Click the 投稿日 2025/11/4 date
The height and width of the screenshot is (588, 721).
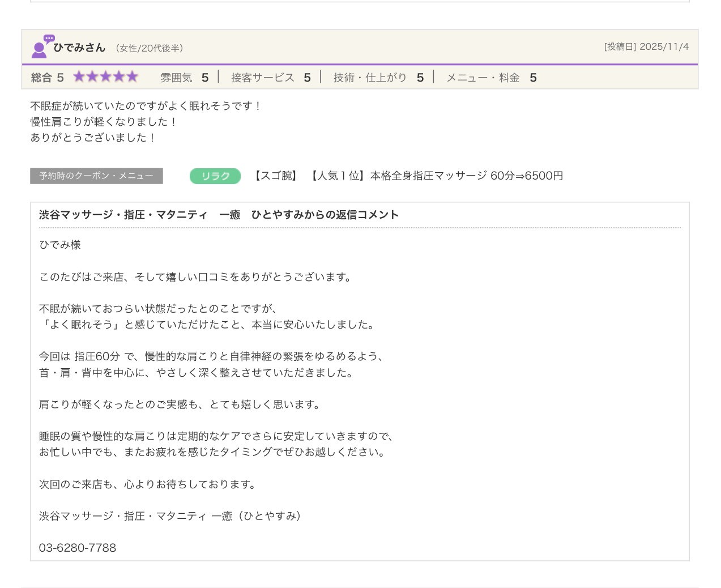(646, 47)
